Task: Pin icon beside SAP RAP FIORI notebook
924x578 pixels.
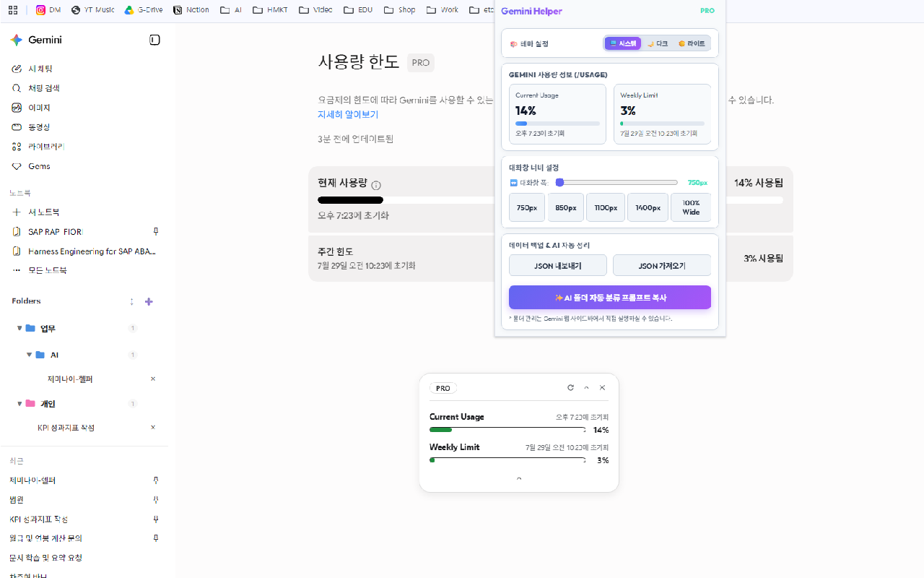Action: [x=155, y=232]
